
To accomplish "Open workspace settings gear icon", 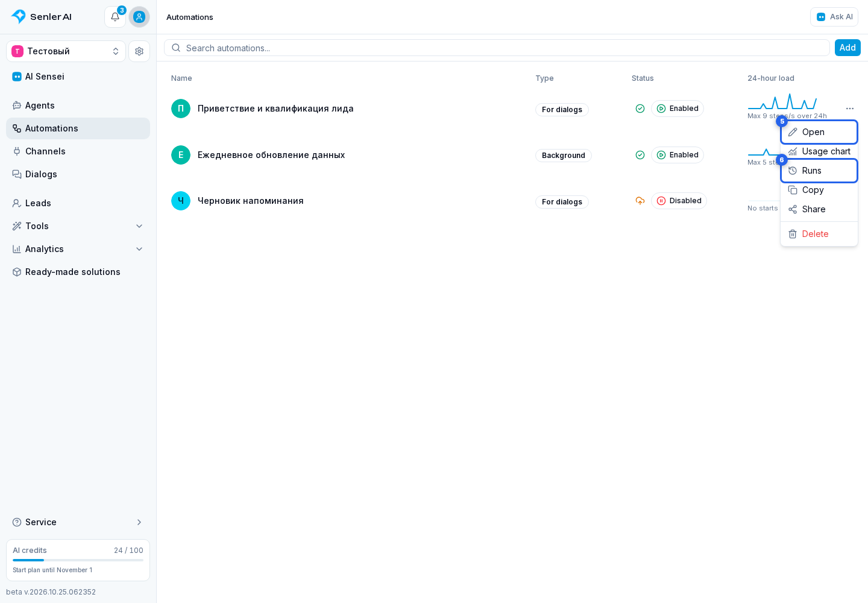I will coord(139,51).
